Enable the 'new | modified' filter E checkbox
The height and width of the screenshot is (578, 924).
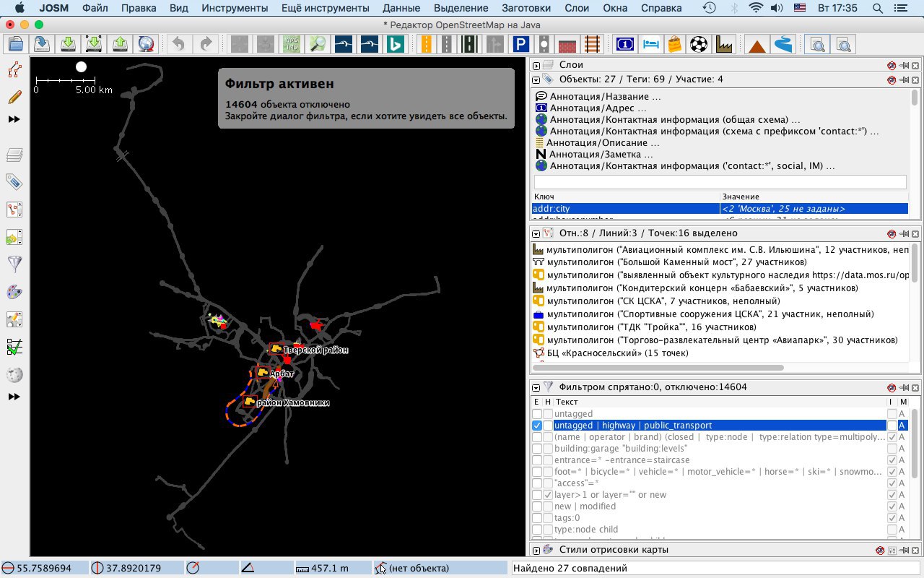(536, 506)
